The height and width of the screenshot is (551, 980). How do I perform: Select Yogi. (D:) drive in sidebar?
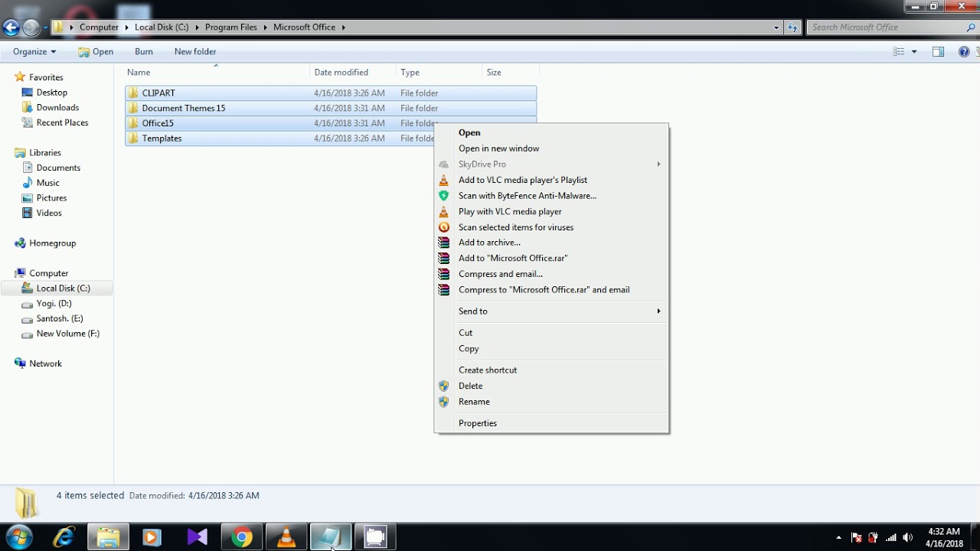pyautogui.click(x=54, y=304)
